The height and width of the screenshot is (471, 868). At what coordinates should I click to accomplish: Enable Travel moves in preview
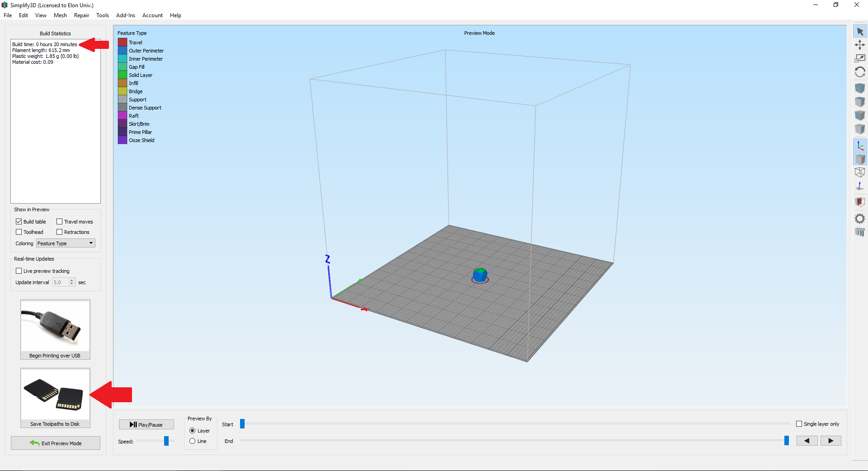[x=59, y=222]
